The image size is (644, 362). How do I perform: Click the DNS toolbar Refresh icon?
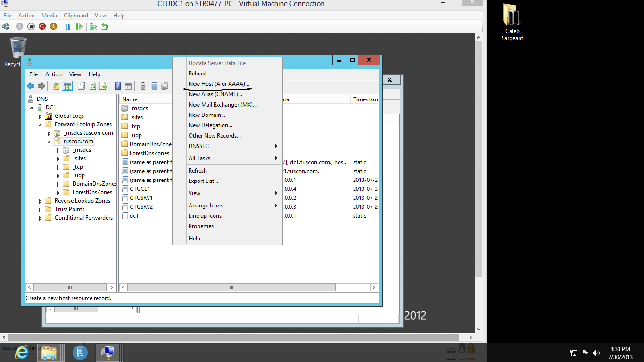pos(93,86)
